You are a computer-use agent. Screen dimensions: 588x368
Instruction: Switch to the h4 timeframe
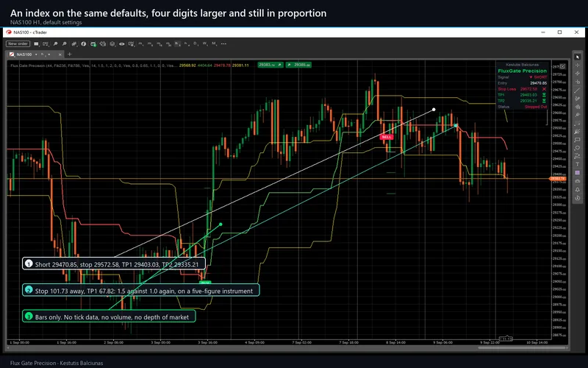(186, 43)
